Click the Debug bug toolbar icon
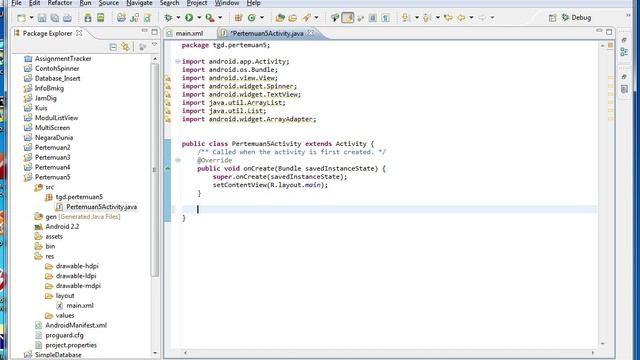Viewport: 640px width, 360px height. click(x=168, y=18)
